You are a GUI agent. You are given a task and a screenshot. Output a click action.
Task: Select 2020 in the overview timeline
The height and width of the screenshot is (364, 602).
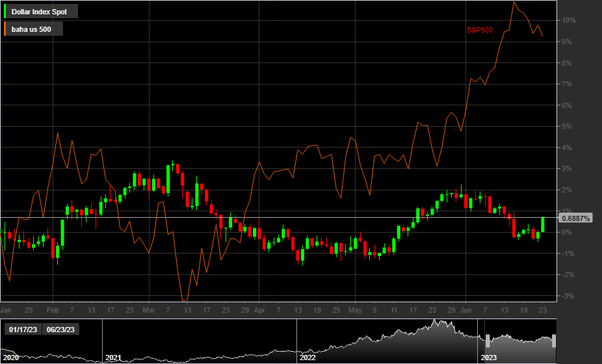coord(11,357)
